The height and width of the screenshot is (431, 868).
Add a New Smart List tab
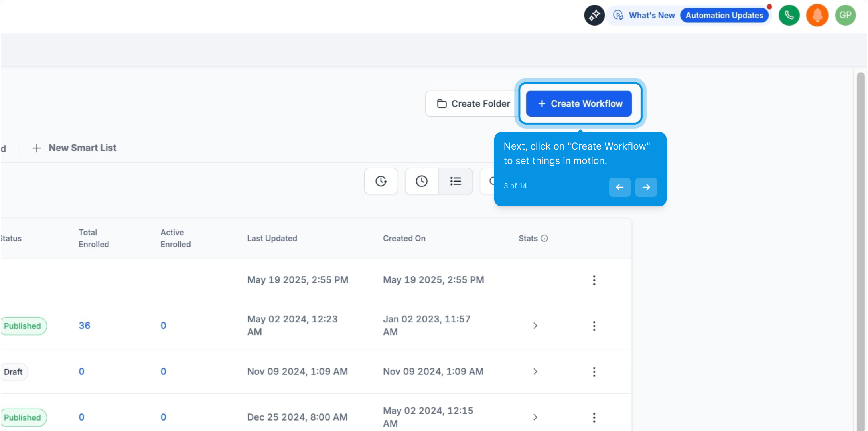(x=74, y=148)
